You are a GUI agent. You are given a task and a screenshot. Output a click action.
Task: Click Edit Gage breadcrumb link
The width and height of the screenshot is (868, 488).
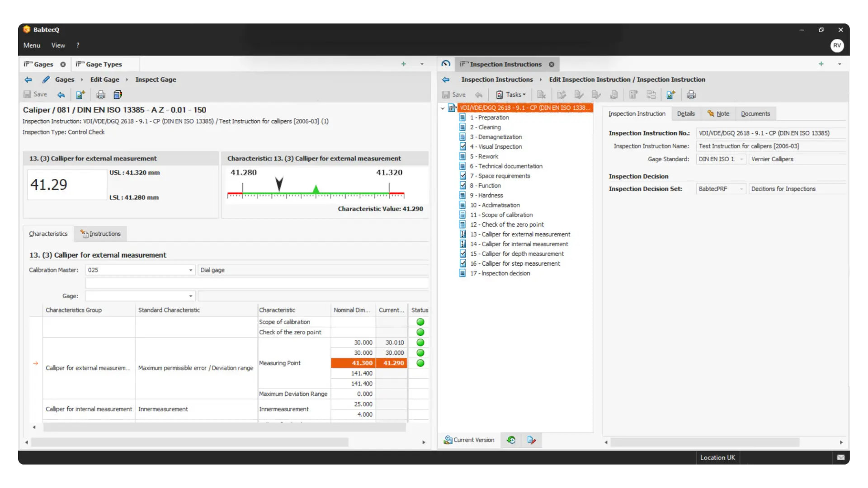click(105, 80)
